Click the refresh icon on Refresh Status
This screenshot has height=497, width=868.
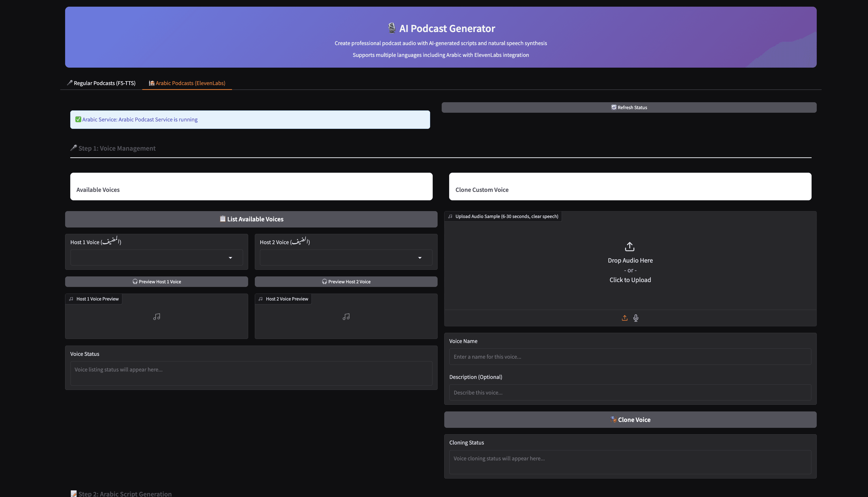(614, 107)
